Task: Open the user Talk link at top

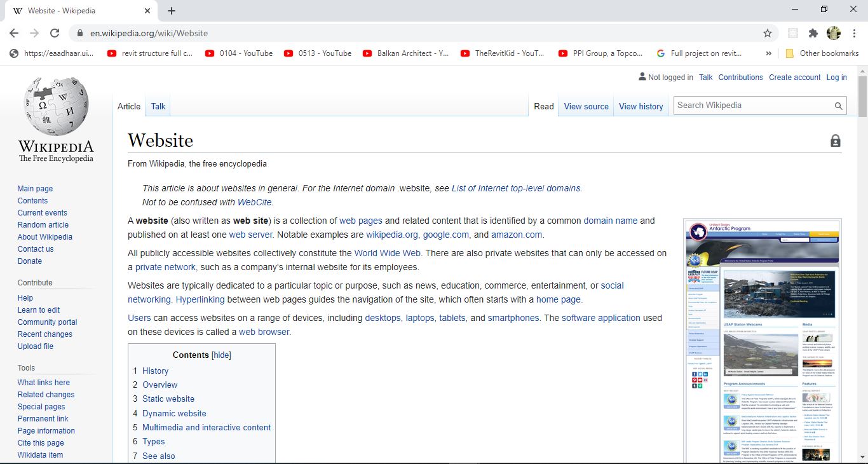Action: pos(706,77)
